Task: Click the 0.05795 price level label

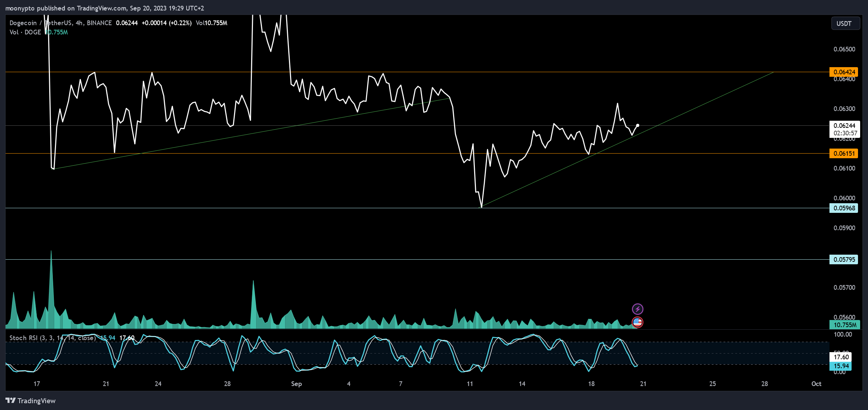Action: click(844, 260)
